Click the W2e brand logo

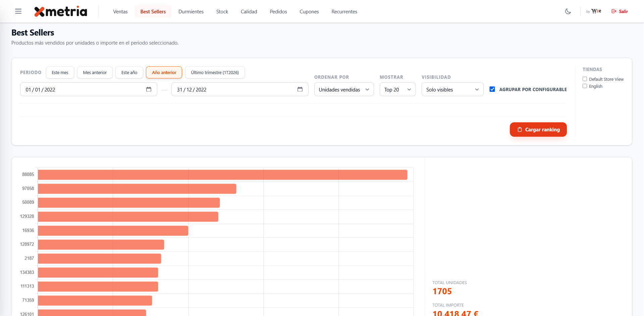[x=596, y=11]
